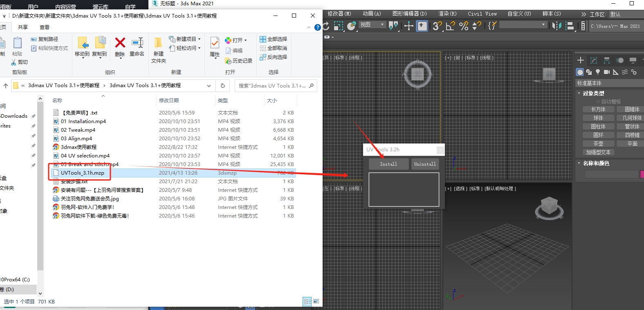644x310 pixels.
Task: Click the Mirror tool icon
Action: click(556, 26)
